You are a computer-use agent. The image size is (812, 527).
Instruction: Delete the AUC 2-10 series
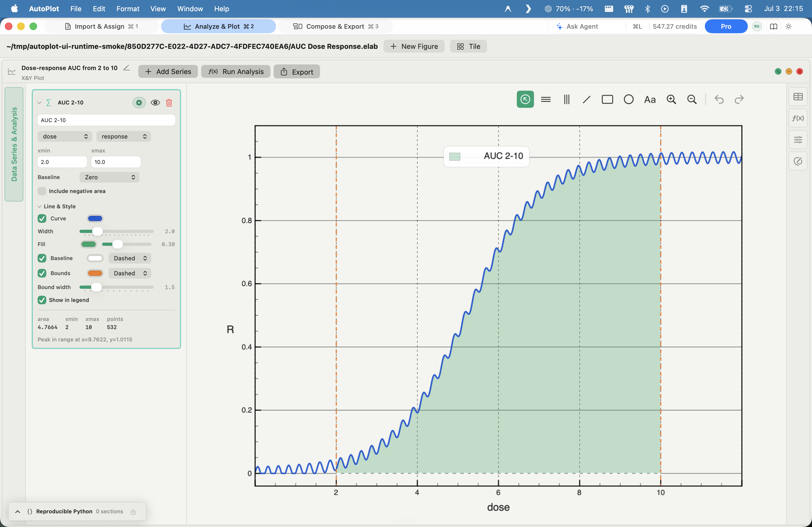(x=169, y=103)
